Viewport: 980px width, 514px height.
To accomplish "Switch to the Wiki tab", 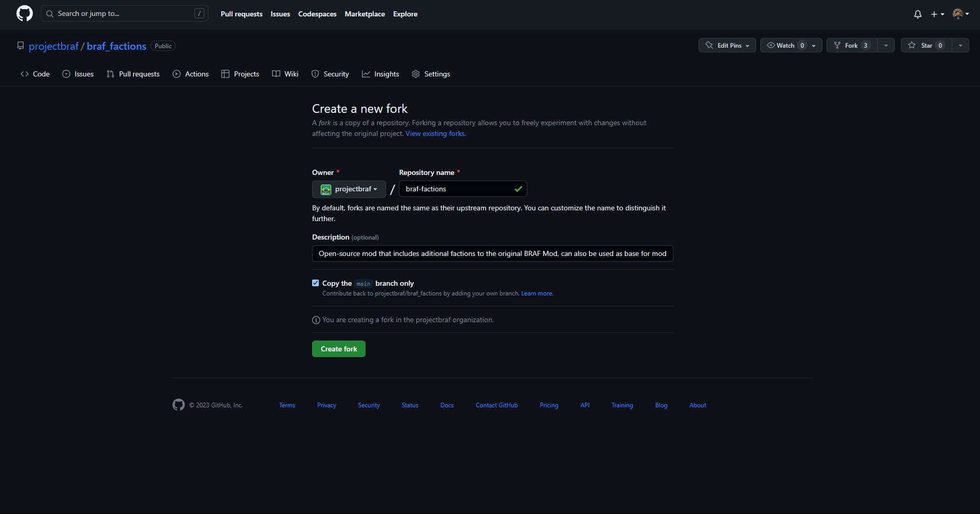I will pyautogui.click(x=285, y=74).
